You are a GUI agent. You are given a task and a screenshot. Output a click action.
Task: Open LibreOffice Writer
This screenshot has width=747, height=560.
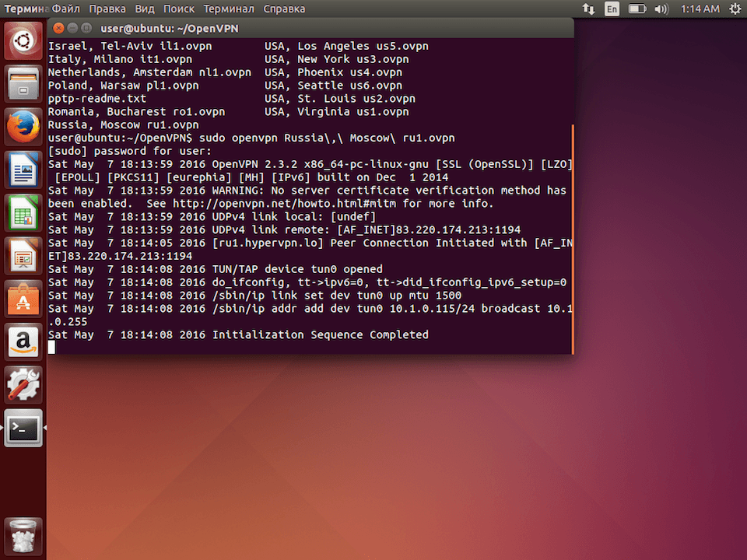point(23,170)
